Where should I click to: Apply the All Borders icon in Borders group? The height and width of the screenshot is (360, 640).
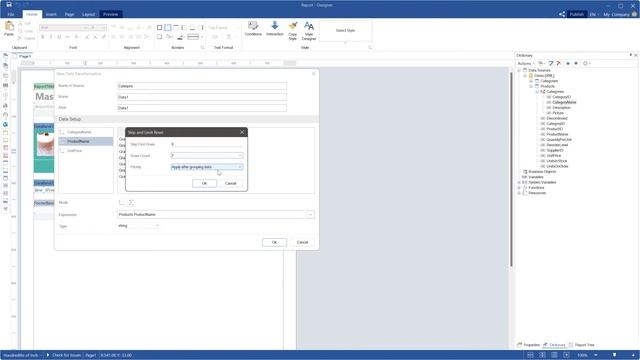160,28
